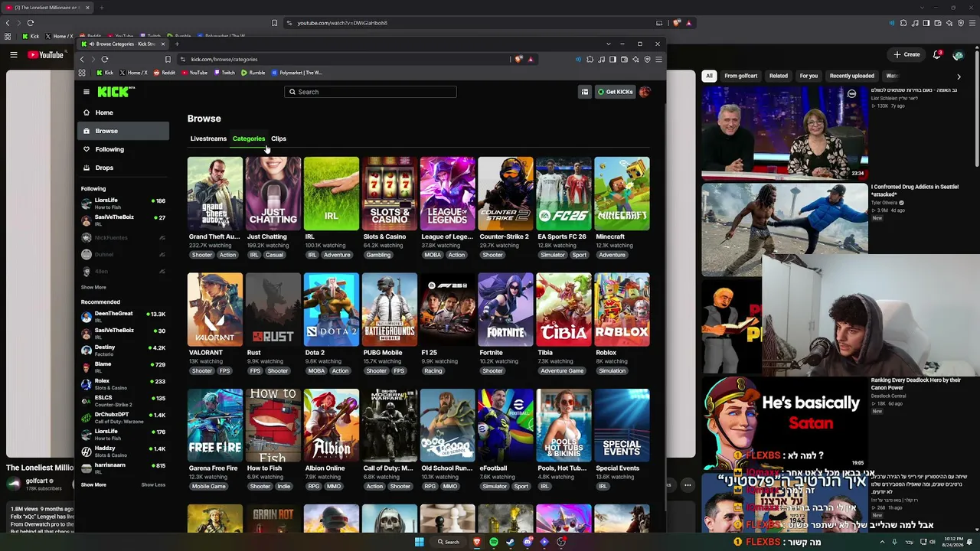Expand Show More under Recommended list
Image resolution: width=980 pixels, height=551 pixels.
(93, 484)
